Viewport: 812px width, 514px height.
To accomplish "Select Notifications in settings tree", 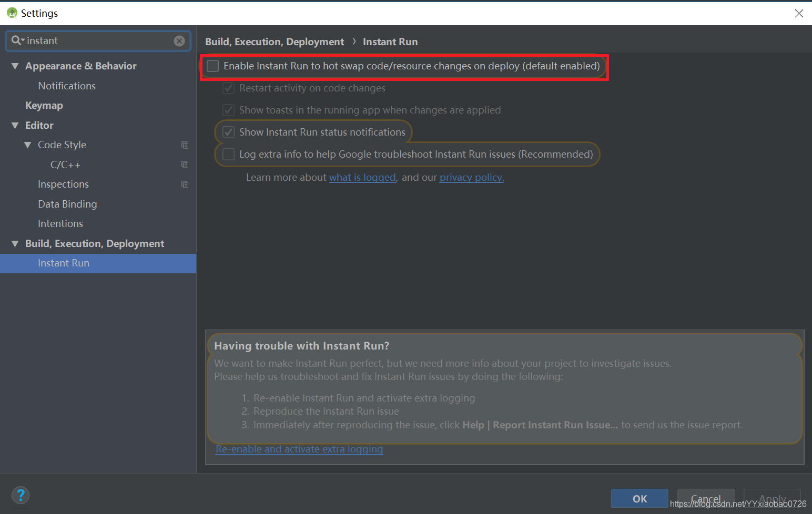I will 67,86.
